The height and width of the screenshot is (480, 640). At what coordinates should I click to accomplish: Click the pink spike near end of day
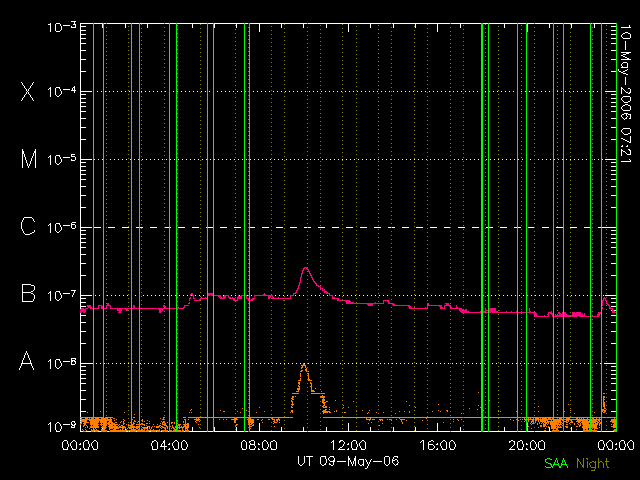(x=604, y=299)
